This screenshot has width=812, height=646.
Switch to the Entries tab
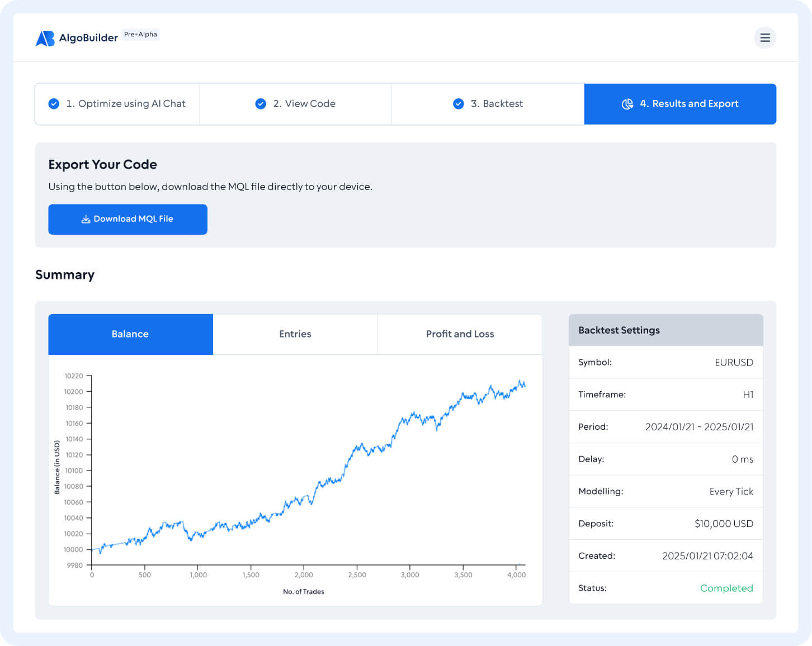point(295,334)
